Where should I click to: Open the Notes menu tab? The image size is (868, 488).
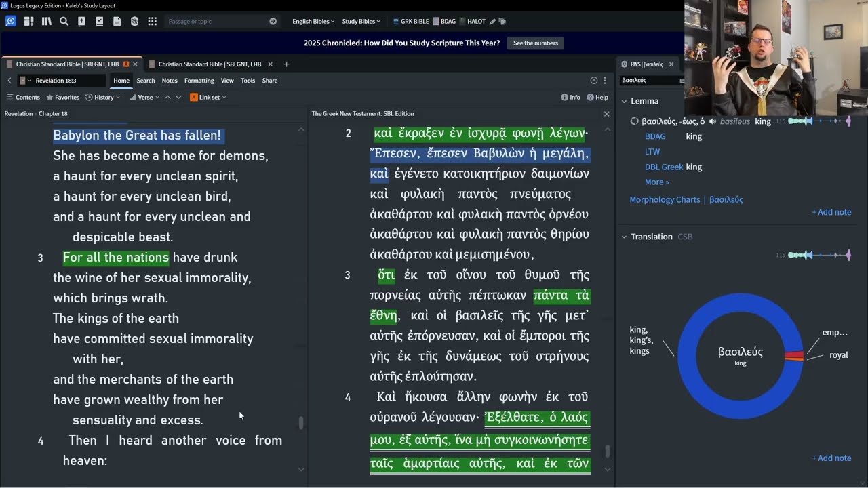(170, 81)
